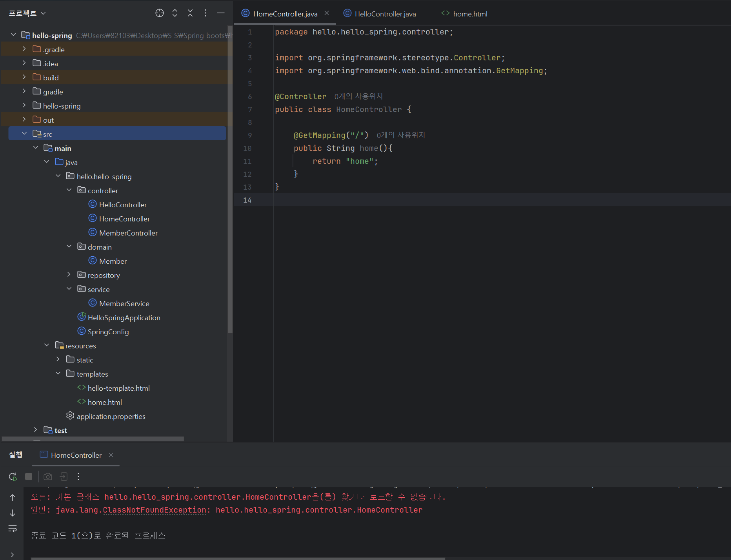Open project panel options menu

point(205,13)
